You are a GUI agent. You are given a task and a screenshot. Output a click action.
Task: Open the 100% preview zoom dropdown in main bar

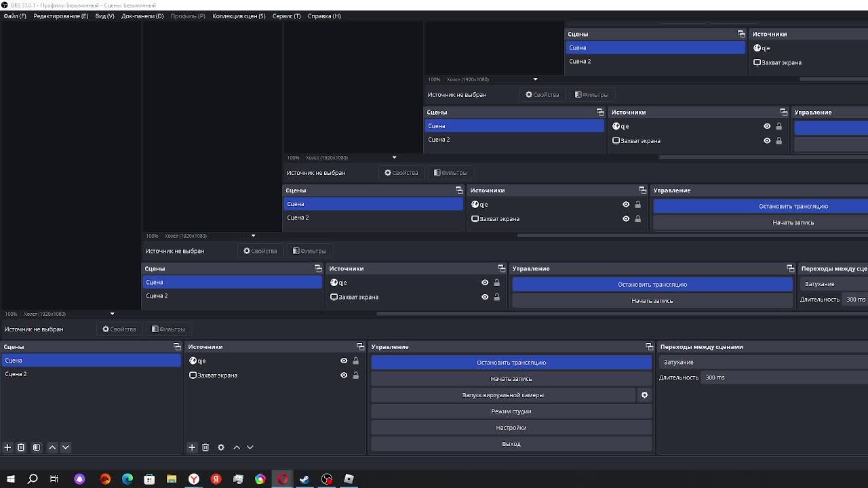point(12,314)
